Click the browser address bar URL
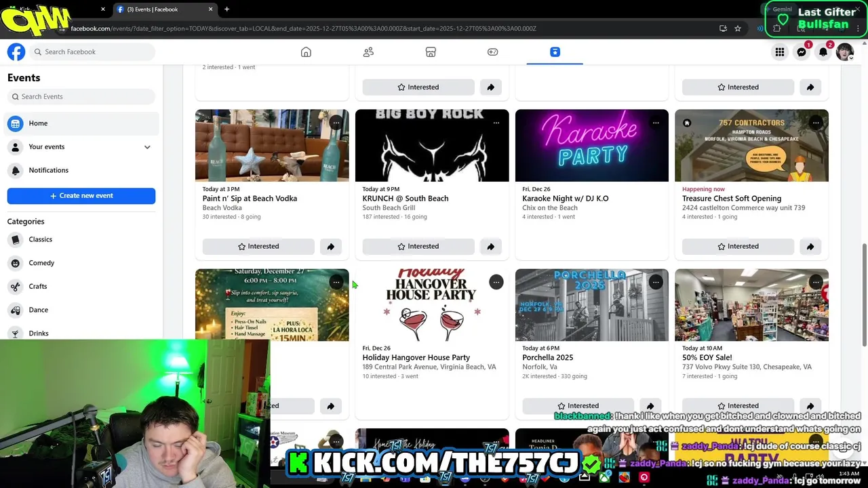 point(303,28)
